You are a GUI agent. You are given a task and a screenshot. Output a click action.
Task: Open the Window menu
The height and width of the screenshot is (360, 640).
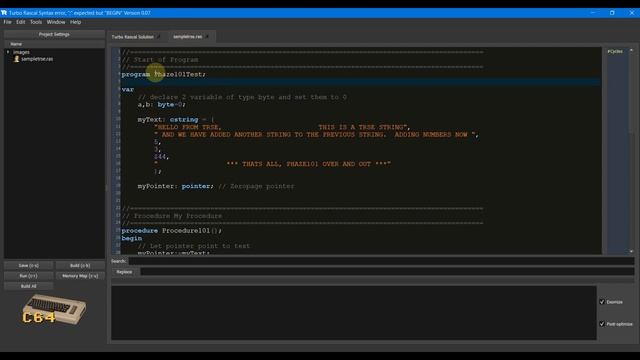(x=56, y=22)
